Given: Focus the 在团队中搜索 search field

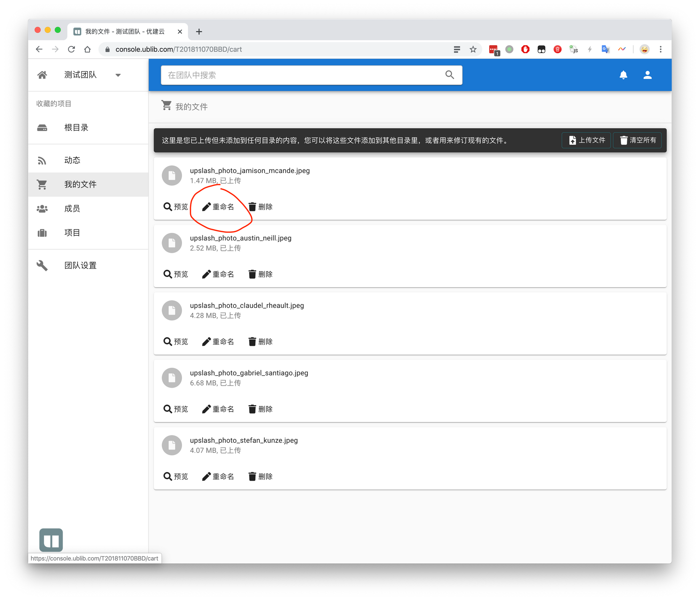Looking at the screenshot, I should point(301,75).
